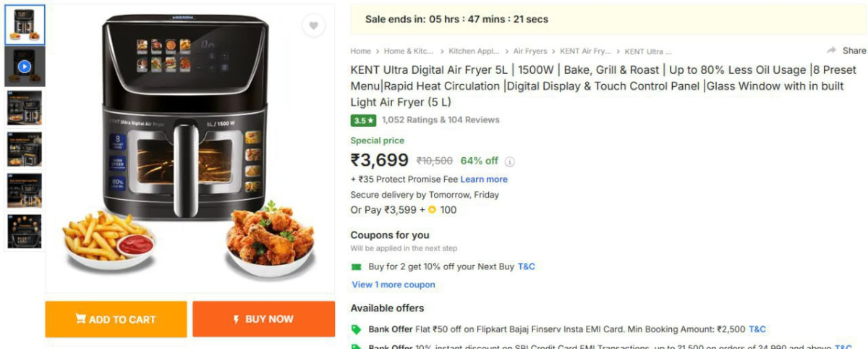The height and width of the screenshot is (349, 868).
Task: Open Learn more about Protect Promise Fee
Action: tap(484, 180)
